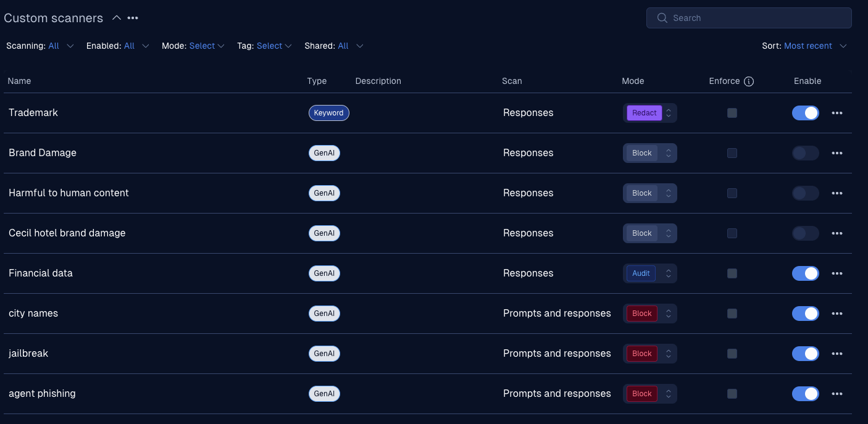
Task: Check the Enforce box for jailbreak
Action: [x=732, y=354]
